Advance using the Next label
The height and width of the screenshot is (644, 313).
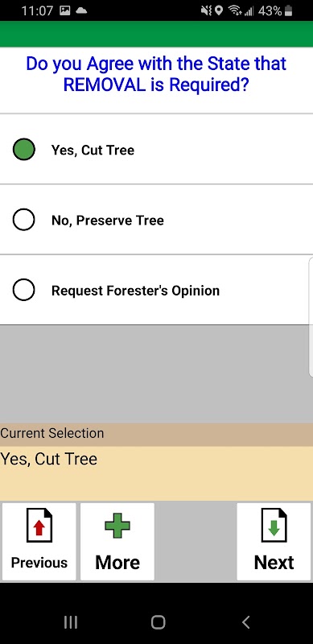[274, 563]
